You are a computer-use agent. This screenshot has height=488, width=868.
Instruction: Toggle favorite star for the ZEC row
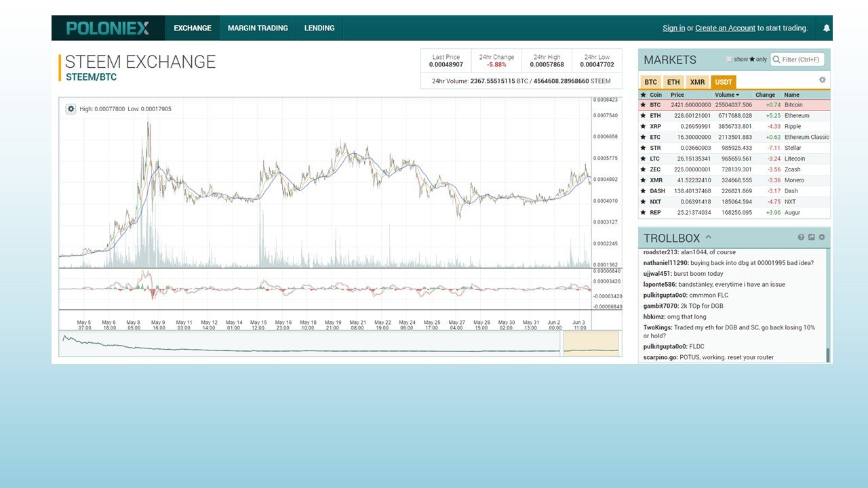click(x=643, y=169)
